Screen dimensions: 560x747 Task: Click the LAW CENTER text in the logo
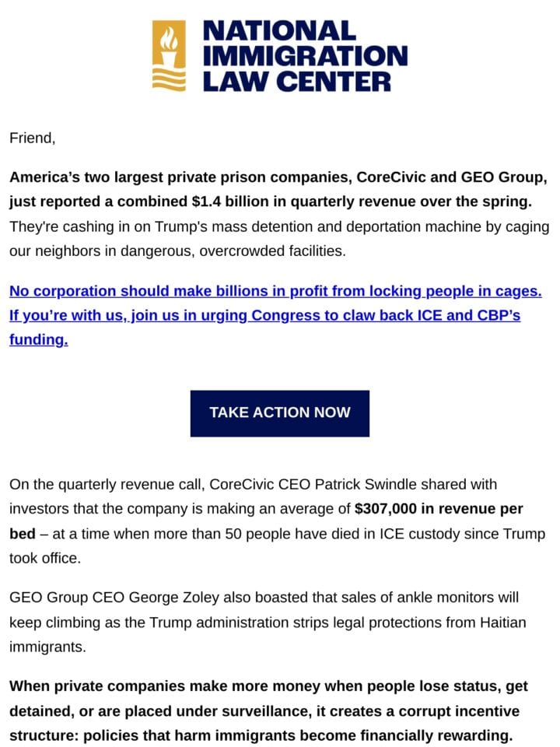tap(297, 81)
